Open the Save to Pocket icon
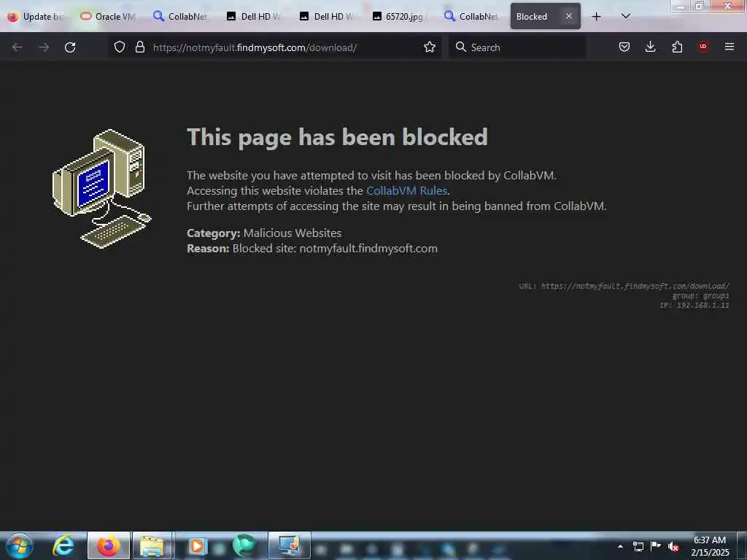The width and height of the screenshot is (747, 560). (624, 47)
